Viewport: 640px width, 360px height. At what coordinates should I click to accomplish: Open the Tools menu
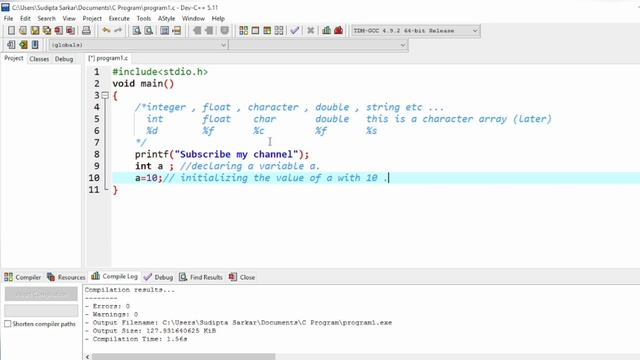point(143,18)
